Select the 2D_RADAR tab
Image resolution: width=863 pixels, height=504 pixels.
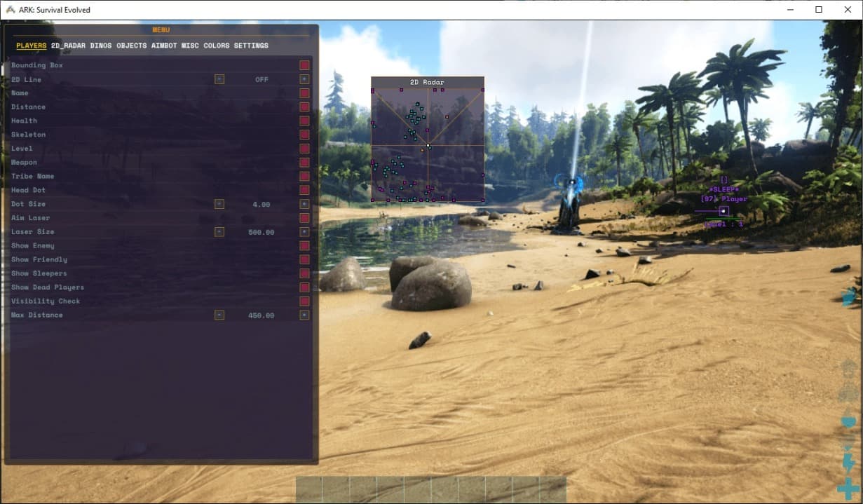pyautogui.click(x=68, y=46)
